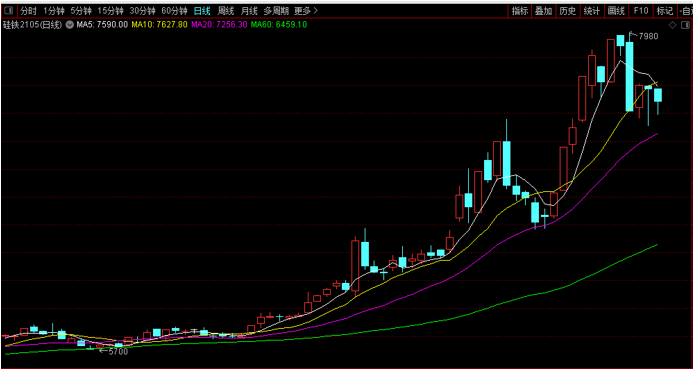Open the round dropdown beside 硅铁2105(日线)
Viewport: 700px width, 371px height.
[70, 25]
